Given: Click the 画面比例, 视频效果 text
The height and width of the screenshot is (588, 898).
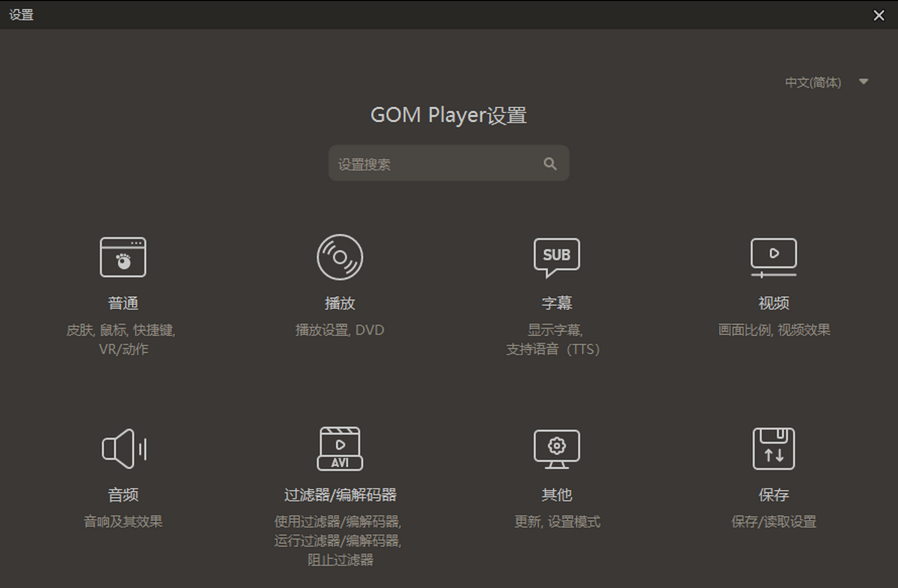Looking at the screenshot, I should (773, 329).
